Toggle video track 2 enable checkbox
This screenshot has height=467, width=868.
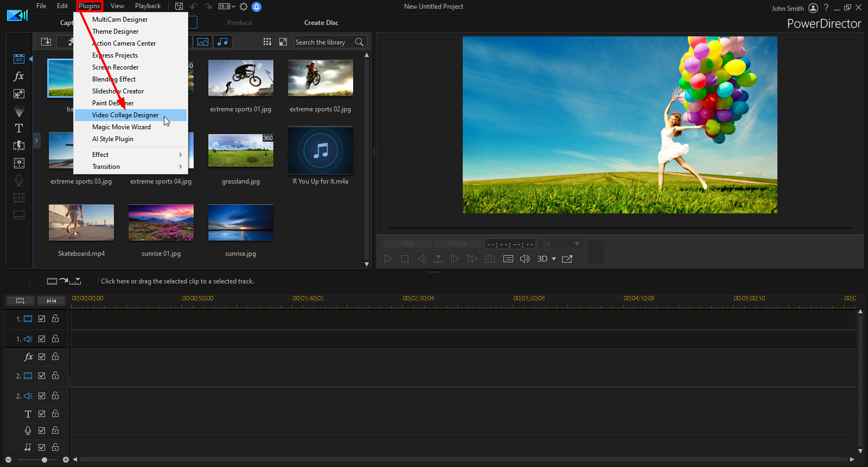42,376
